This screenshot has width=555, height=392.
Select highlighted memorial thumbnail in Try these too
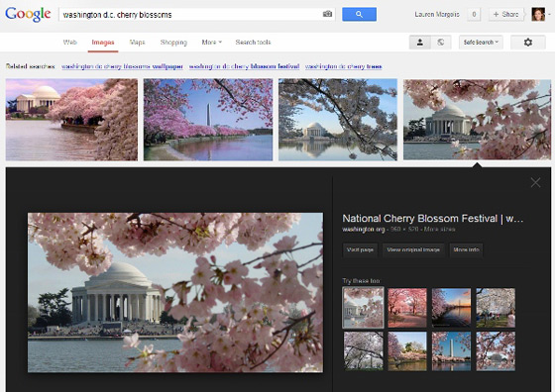pyautogui.click(x=363, y=308)
